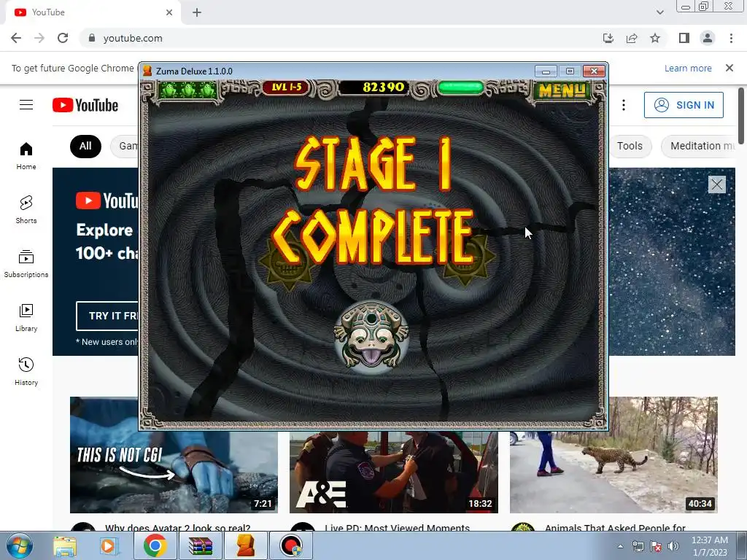Select the YouTube browser tab
The width and height of the screenshot is (747, 560).
coord(93,12)
